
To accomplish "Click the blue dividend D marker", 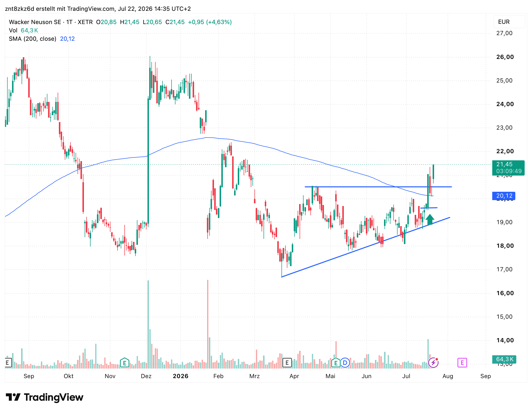I will [345, 362].
